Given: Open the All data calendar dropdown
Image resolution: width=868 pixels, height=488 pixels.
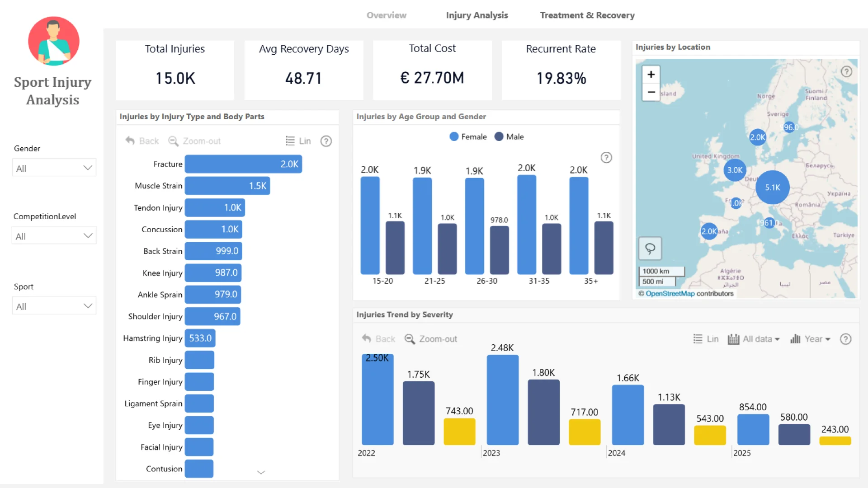Looking at the screenshot, I should [x=754, y=339].
